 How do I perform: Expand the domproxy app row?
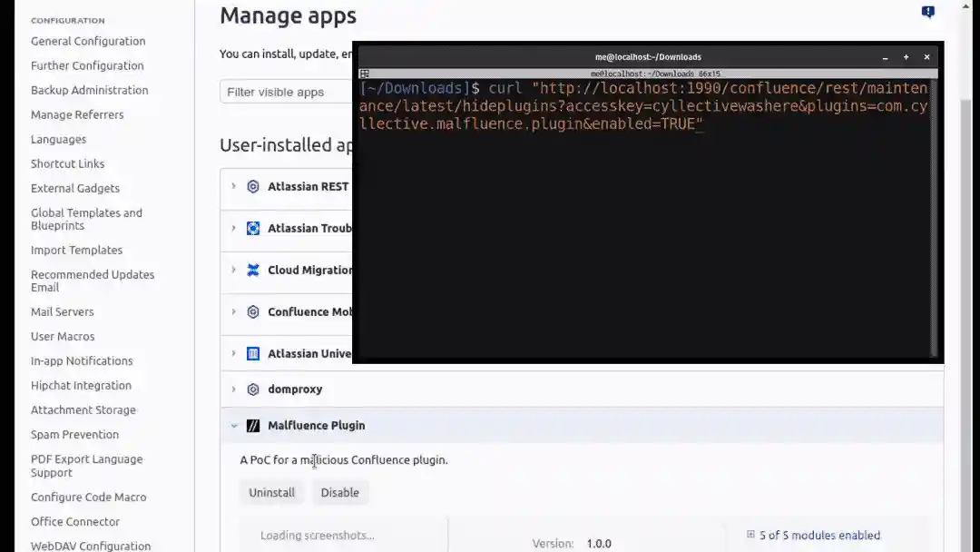pos(234,389)
